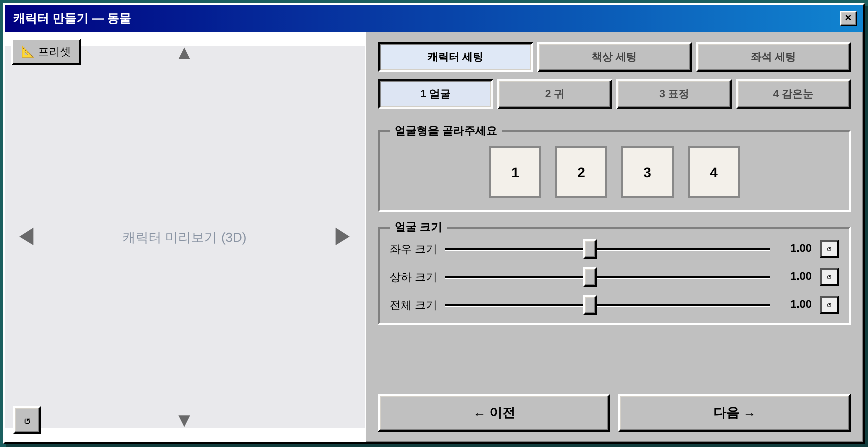Choose face shape 3
Screen dimensions: 868x447
tap(647, 172)
